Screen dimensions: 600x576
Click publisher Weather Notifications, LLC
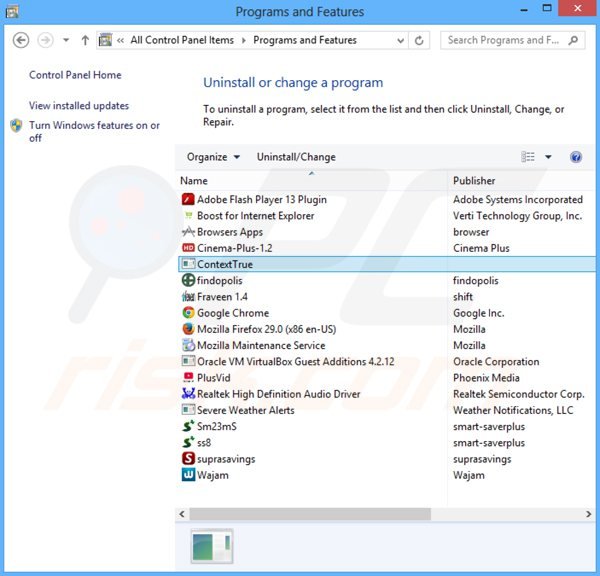pos(513,410)
